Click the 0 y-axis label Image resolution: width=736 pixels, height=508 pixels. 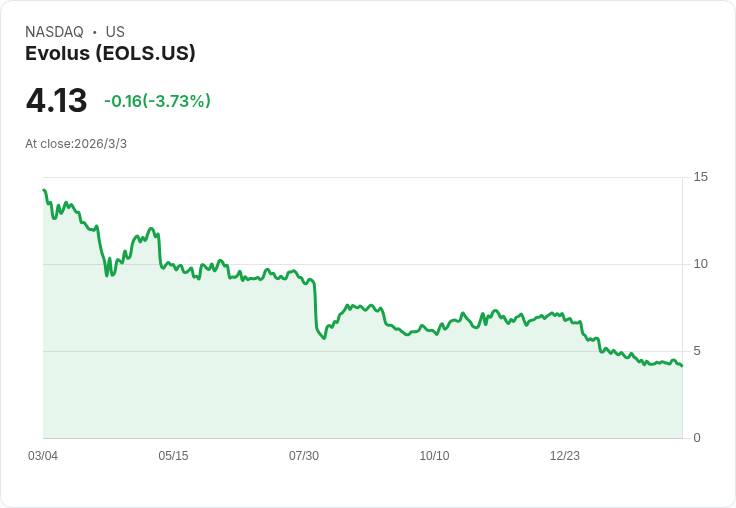[697, 438]
